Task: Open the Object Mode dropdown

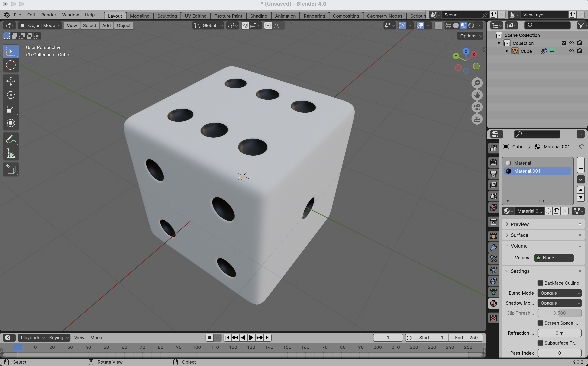Action: (x=40, y=25)
